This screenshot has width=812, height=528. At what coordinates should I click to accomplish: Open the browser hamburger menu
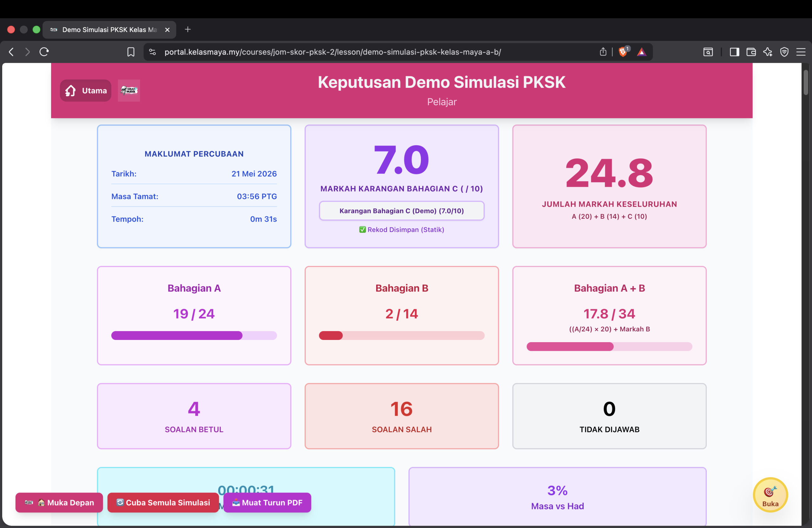click(x=801, y=52)
